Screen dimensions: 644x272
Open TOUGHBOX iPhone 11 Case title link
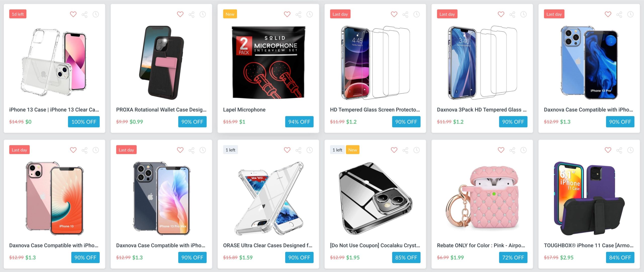(589, 245)
